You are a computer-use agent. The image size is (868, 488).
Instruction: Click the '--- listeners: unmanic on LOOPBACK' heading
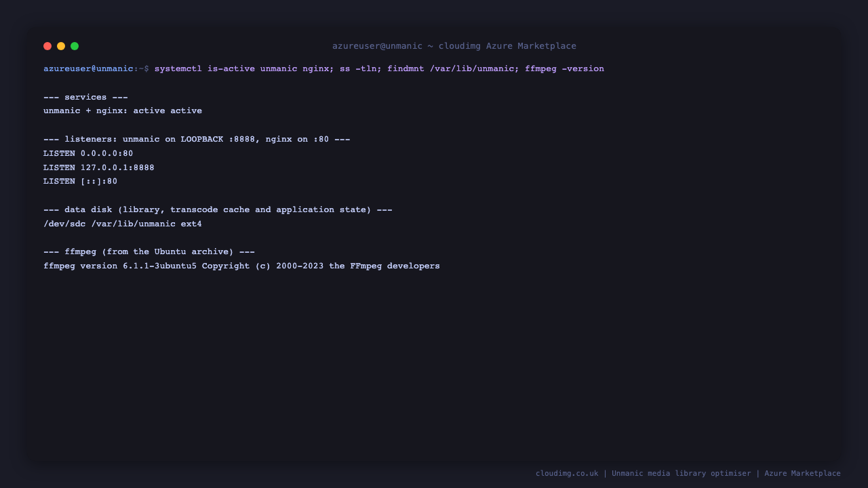197,139
